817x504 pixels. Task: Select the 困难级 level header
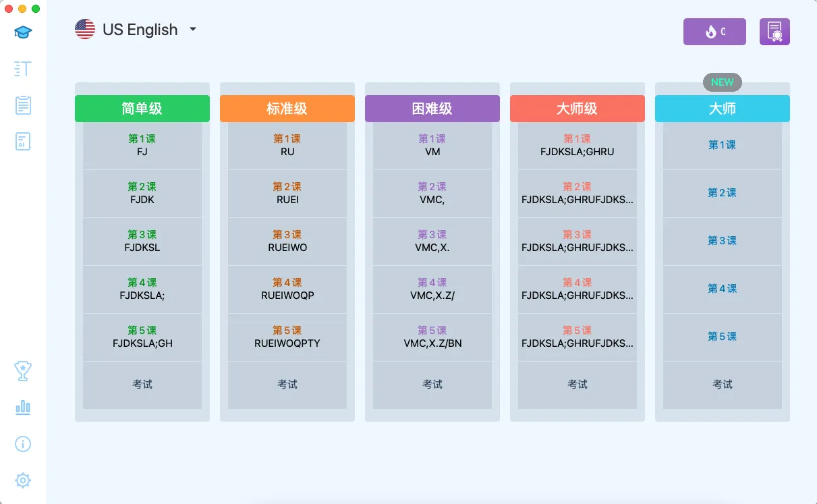[432, 109]
